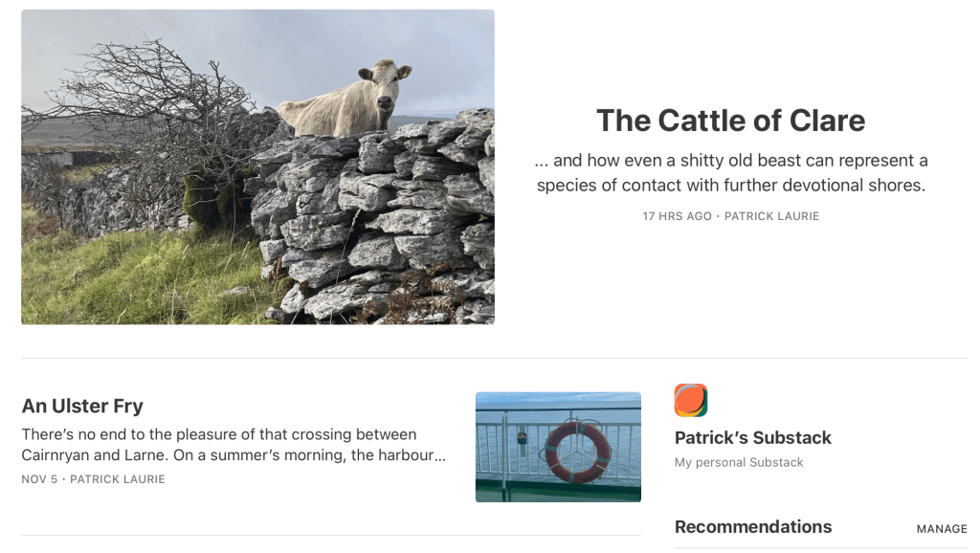Screen dimensions: 980x553
Task: Click the Recommendations section heading
Action: click(x=752, y=527)
